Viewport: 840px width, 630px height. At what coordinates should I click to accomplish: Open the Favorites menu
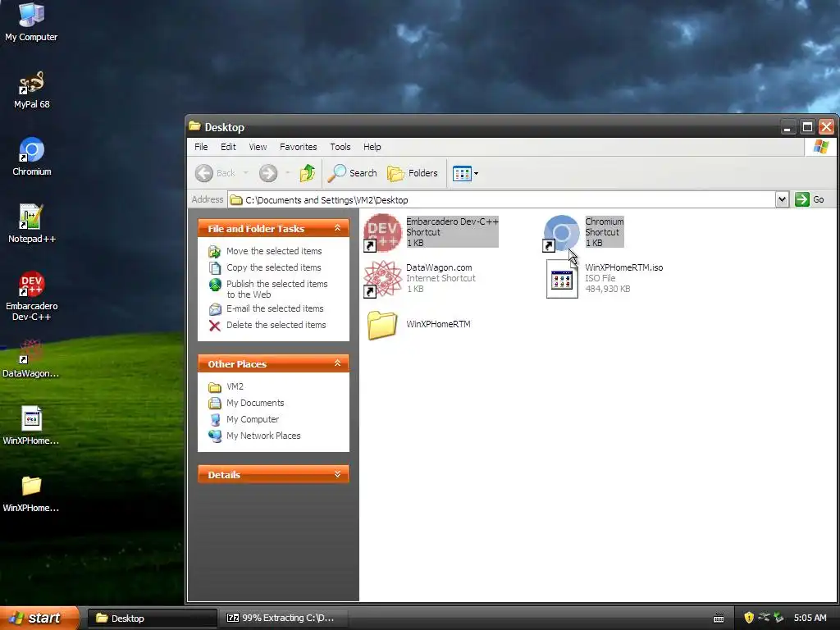pos(299,147)
